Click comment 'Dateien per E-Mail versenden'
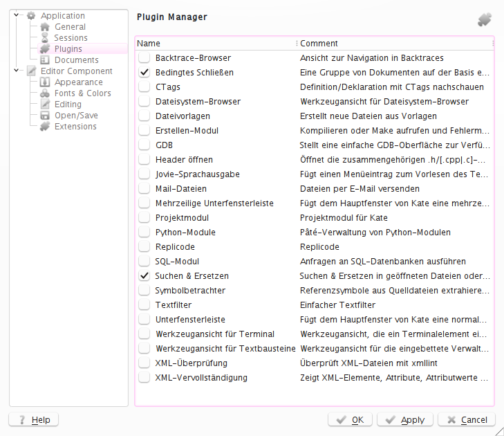Viewport: 504px width, 436px height. click(x=360, y=188)
